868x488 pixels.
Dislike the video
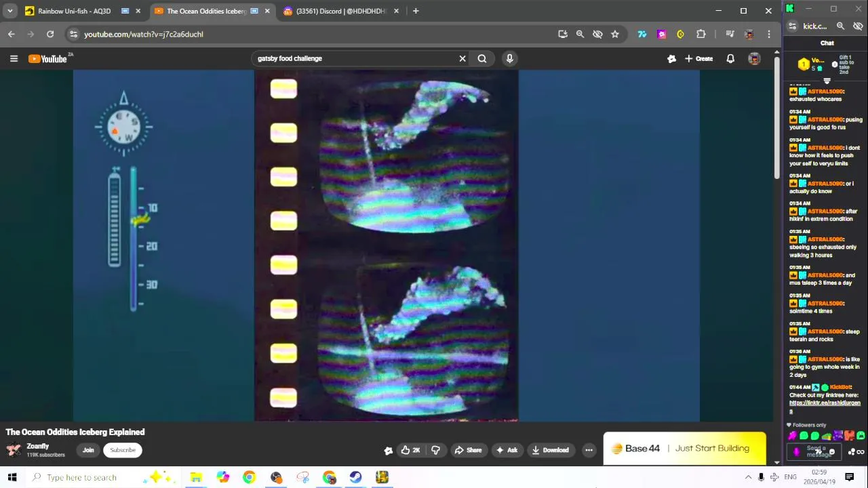point(436,450)
